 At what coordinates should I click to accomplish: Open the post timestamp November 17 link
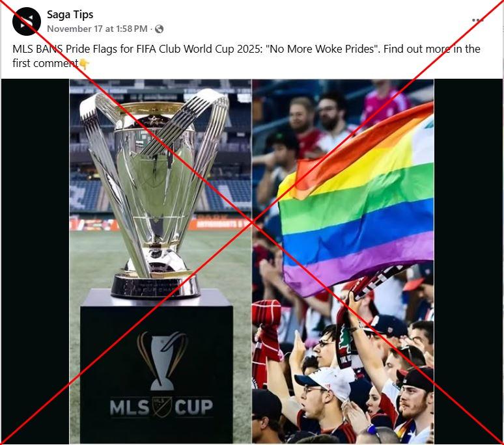point(97,29)
